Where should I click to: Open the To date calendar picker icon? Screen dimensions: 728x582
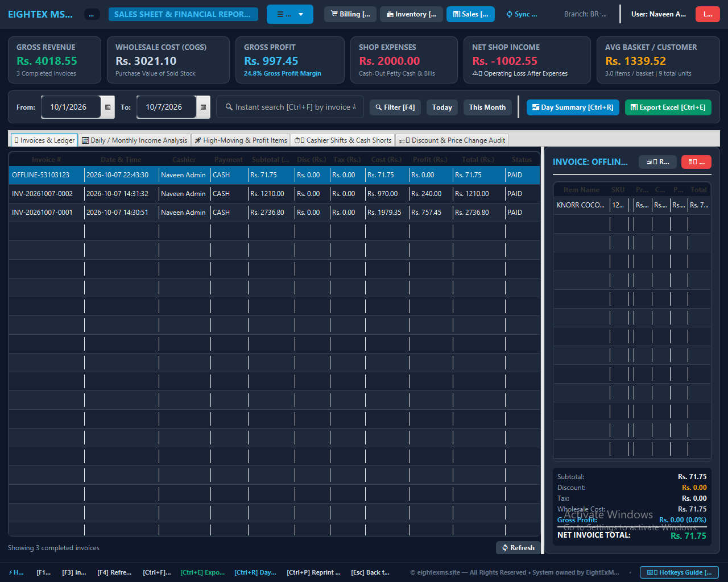(x=203, y=107)
